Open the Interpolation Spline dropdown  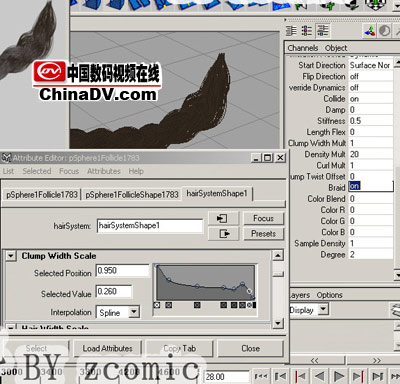(134, 312)
